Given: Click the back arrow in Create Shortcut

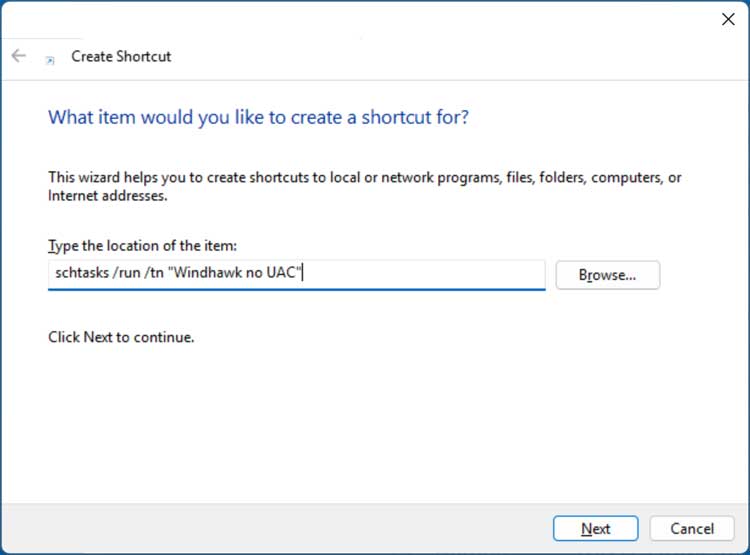Looking at the screenshot, I should click(18, 56).
